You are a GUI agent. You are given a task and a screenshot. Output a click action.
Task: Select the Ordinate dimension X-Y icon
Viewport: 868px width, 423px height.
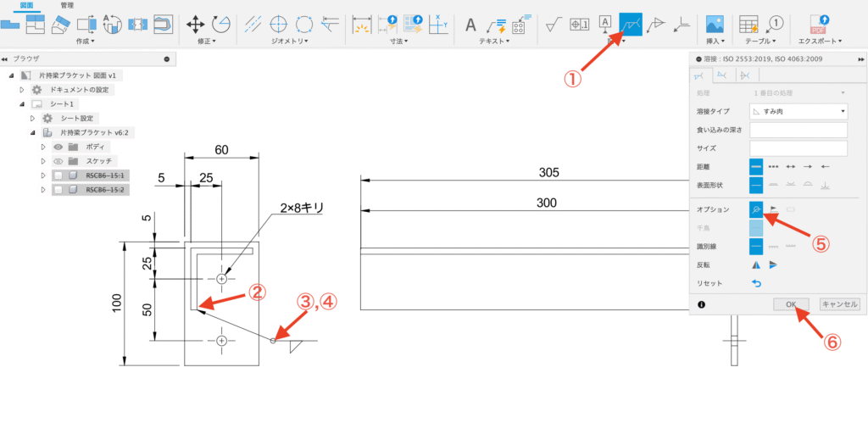[x=439, y=25]
